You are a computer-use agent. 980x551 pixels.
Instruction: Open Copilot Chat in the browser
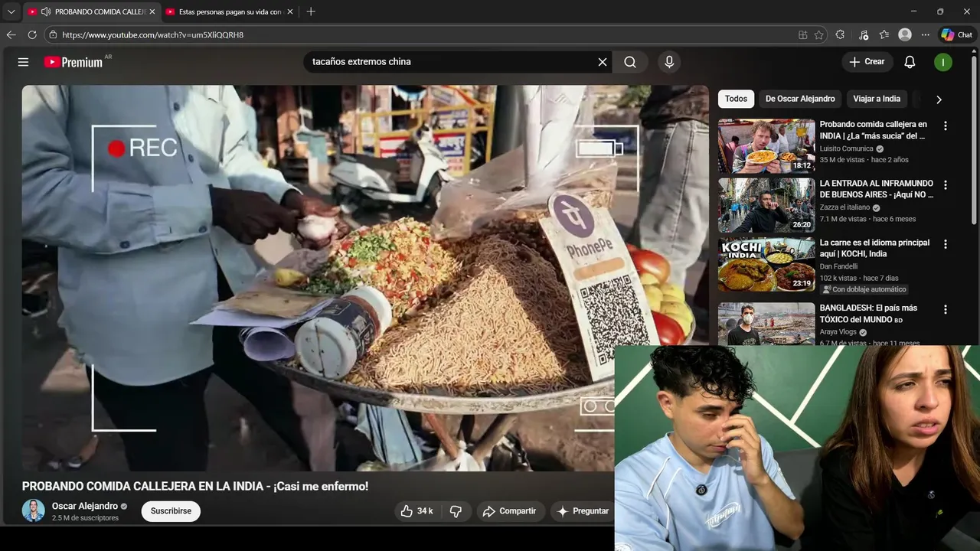click(x=957, y=34)
